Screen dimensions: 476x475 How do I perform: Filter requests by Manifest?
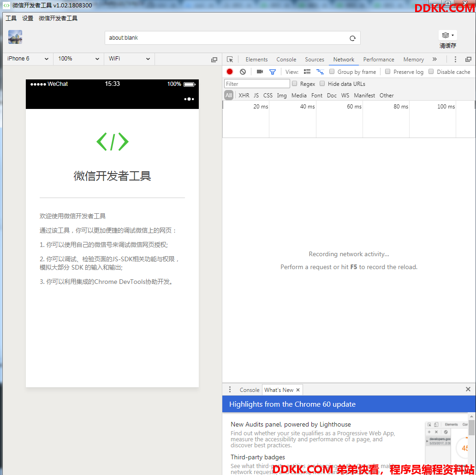click(364, 96)
